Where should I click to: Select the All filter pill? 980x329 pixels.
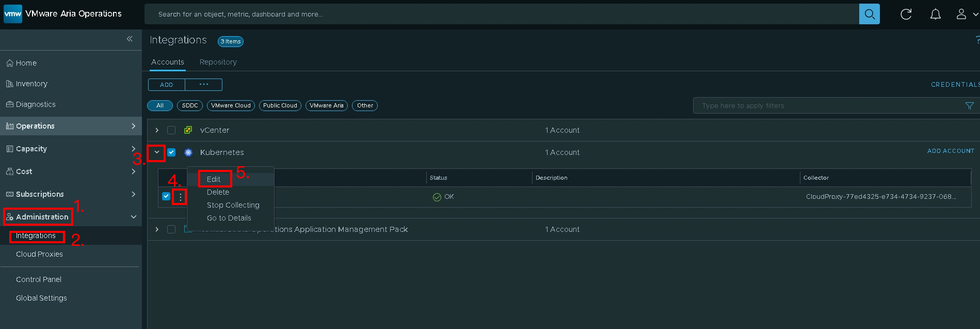[x=160, y=105]
